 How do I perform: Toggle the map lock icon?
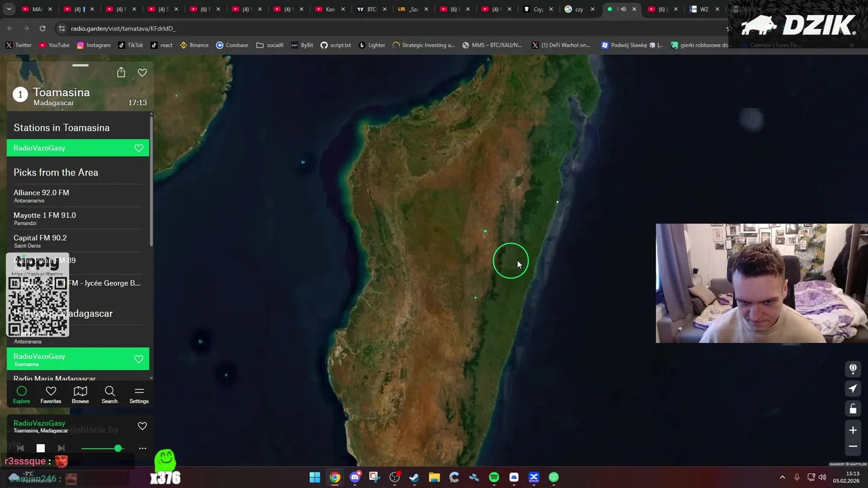[x=853, y=409]
